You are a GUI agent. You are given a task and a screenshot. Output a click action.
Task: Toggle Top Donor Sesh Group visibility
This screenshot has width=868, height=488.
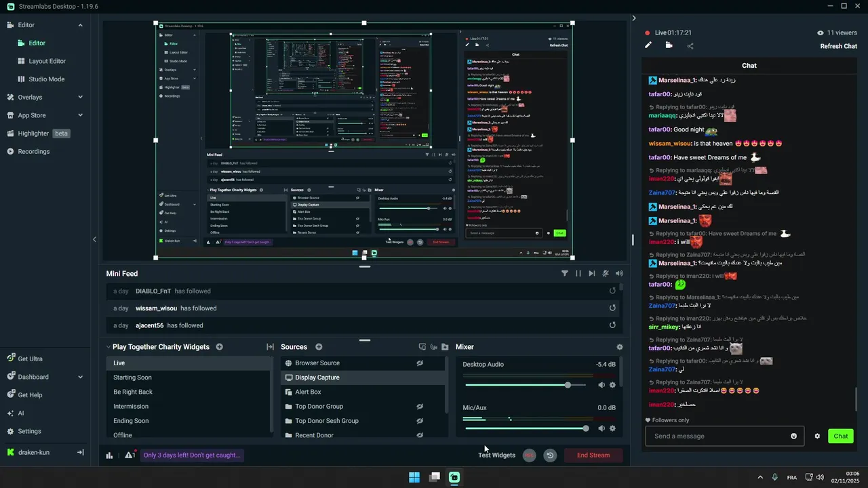pyautogui.click(x=420, y=421)
